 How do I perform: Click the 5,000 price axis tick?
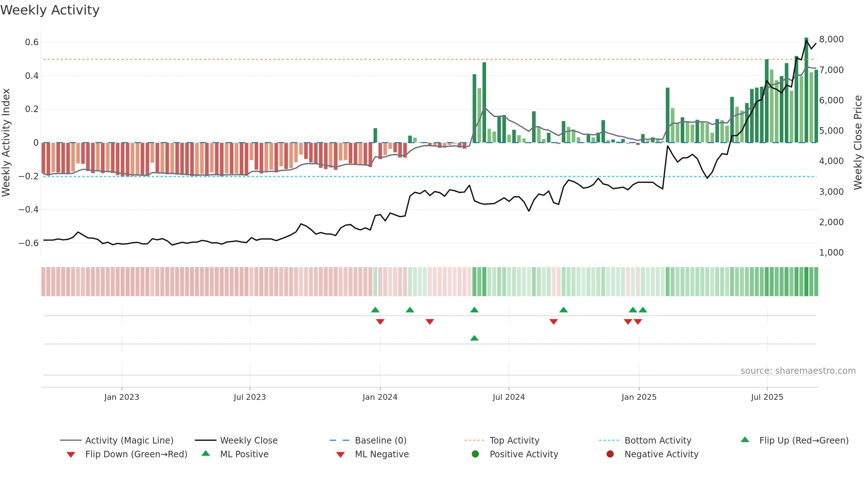(831, 130)
